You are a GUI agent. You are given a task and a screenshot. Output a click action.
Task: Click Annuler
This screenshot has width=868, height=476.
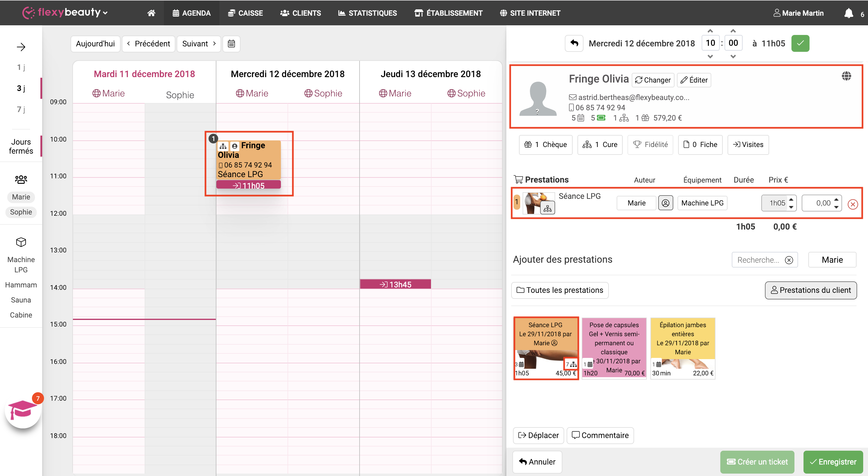[x=537, y=462]
